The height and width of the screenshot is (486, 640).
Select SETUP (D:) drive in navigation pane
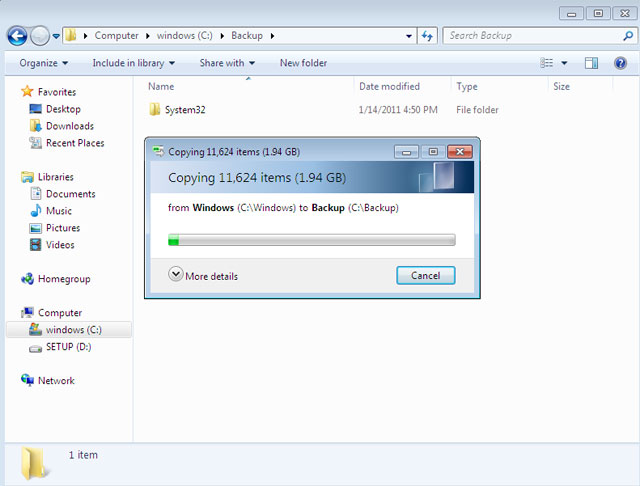[x=68, y=347]
